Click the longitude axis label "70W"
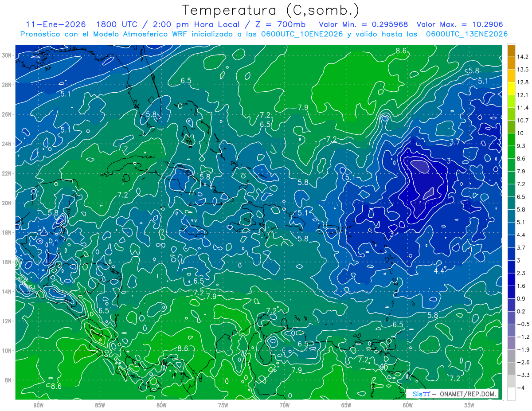 click(x=285, y=406)
